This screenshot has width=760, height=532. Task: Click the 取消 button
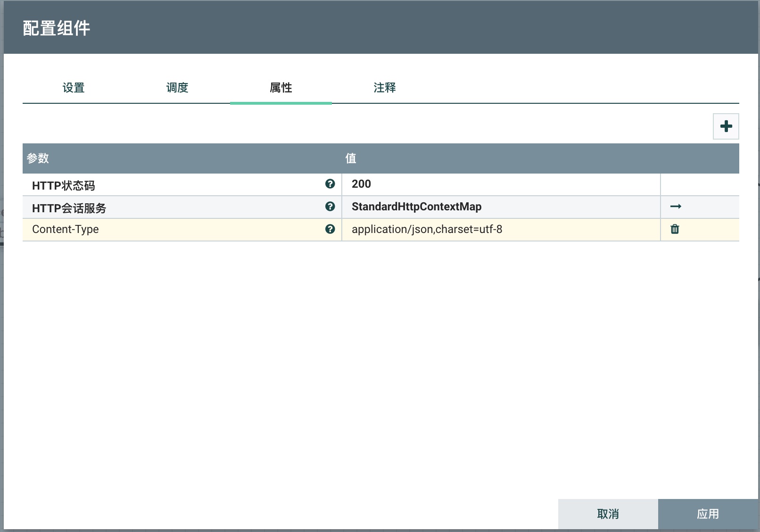tap(608, 514)
